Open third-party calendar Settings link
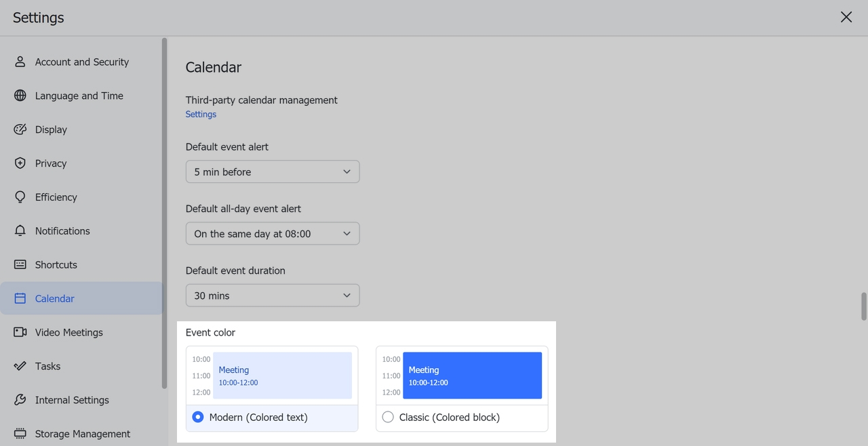Screen dimensions: 868x446 [201, 115]
